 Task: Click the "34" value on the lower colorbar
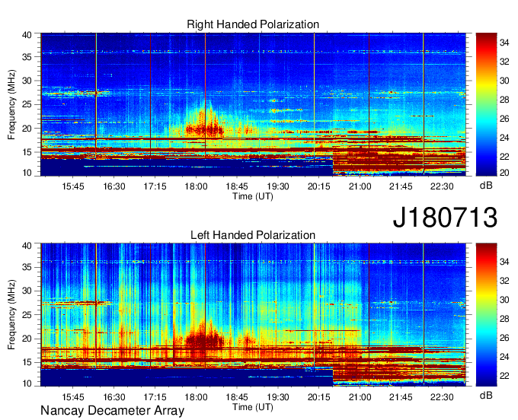[504, 262]
